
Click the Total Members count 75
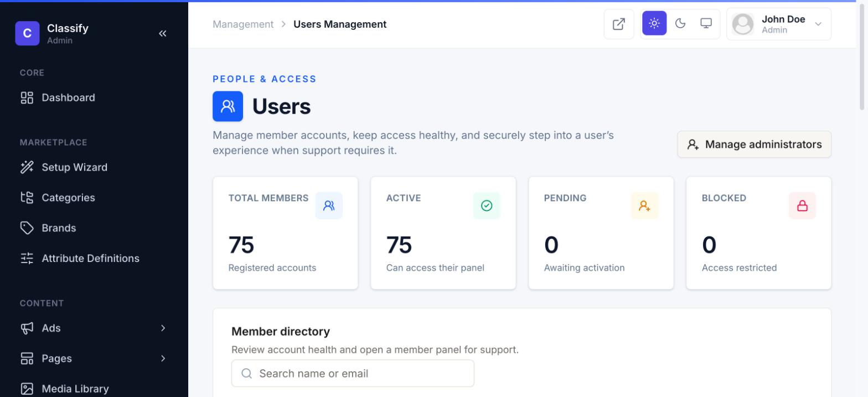pos(241,245)
